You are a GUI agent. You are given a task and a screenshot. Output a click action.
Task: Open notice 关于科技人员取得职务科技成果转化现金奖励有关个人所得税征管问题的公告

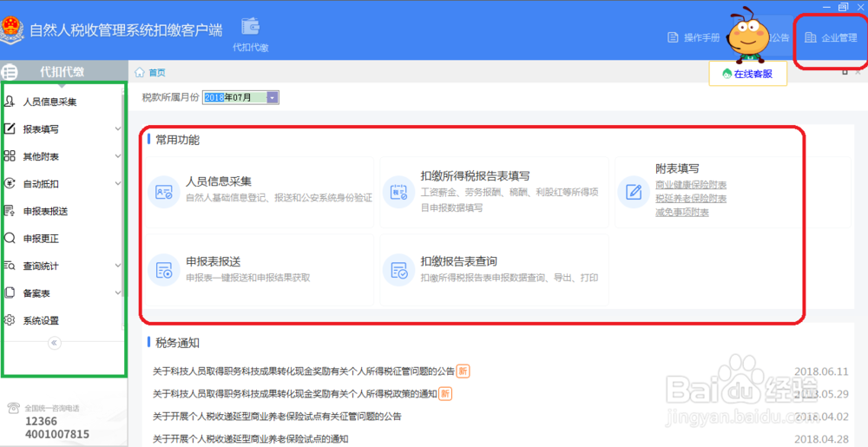(303, 371)
